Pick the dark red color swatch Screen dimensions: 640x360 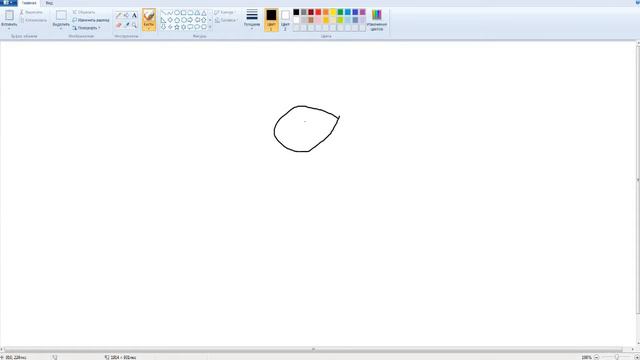(311, 12)
